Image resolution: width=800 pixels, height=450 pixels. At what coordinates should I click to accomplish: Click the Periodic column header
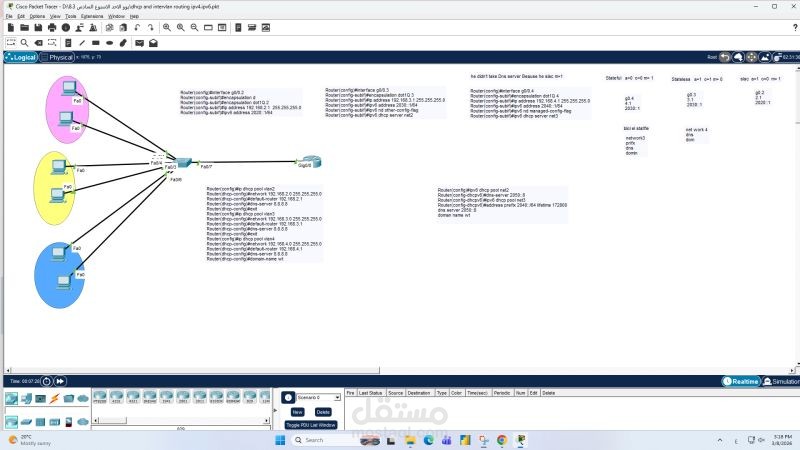tap(502, 393)
